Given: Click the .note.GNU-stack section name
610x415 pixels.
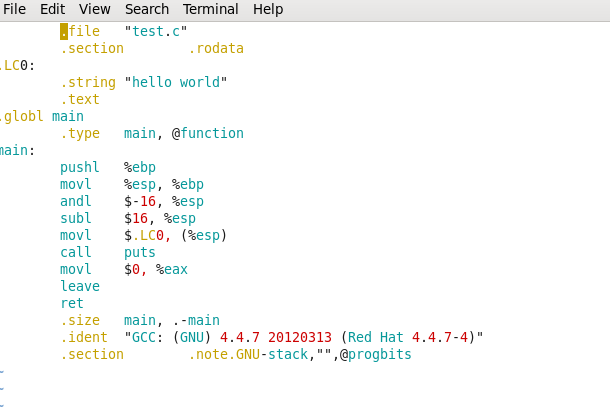Looking at the screenshot, I should point(248,354).
